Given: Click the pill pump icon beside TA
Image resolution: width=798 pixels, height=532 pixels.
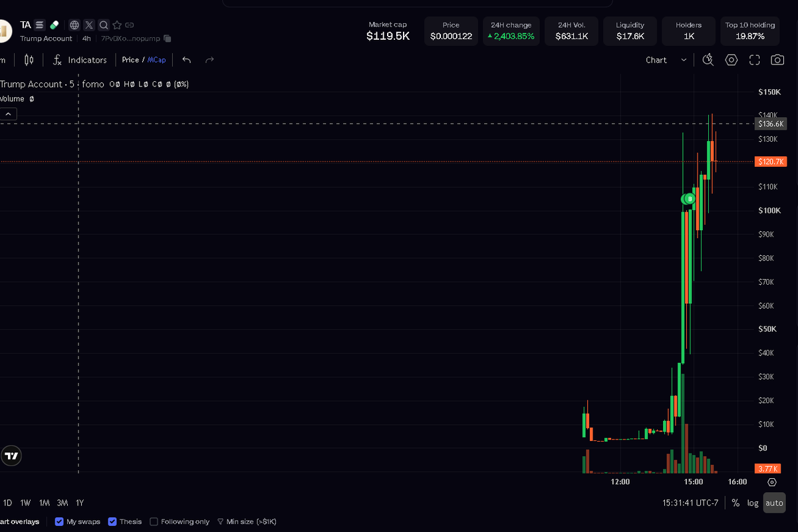Looking at the screenshot, I should pyautogui.click(x=55, y=25).
